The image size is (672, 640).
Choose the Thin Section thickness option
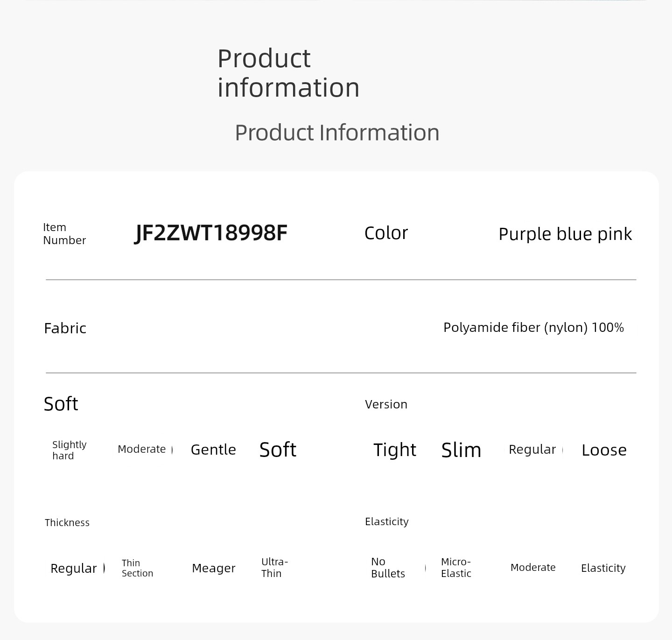click(137, 568)
